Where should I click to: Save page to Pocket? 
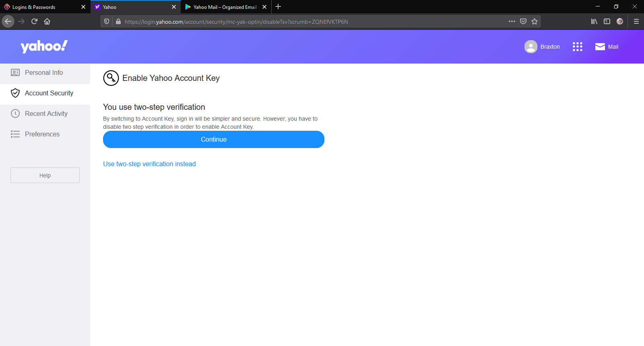(523, 21)
